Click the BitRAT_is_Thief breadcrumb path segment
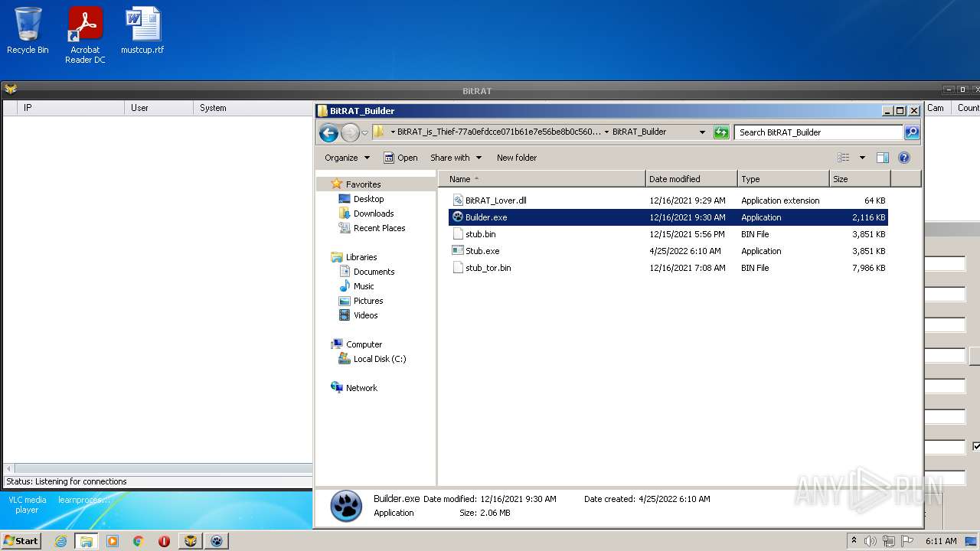 499,132
